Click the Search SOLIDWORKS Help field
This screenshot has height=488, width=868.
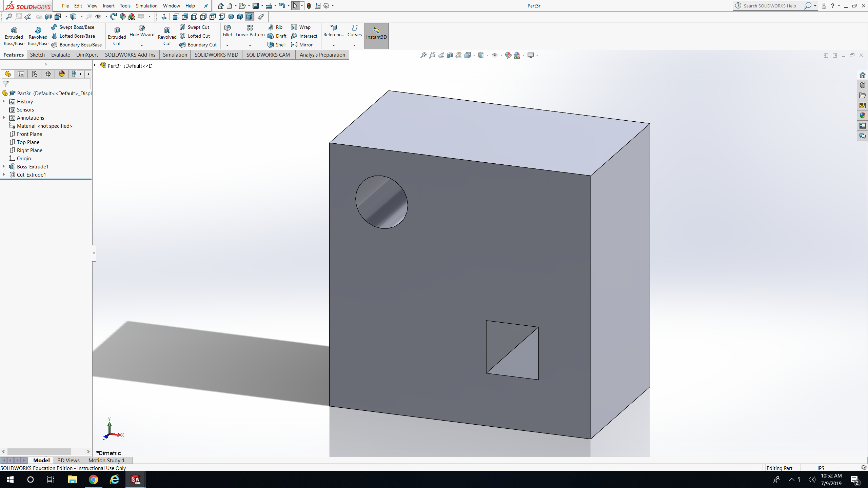pyautogui.click(x=770, y=6)
